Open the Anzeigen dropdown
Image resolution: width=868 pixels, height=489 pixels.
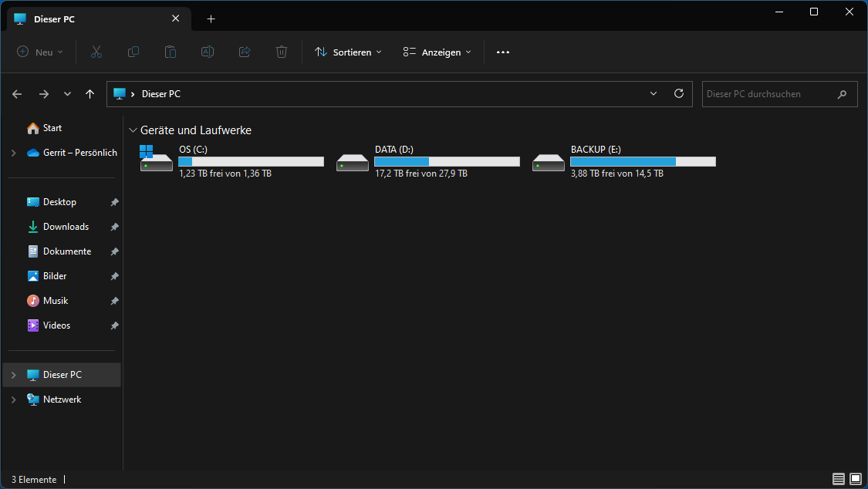(x=437, y=52)
